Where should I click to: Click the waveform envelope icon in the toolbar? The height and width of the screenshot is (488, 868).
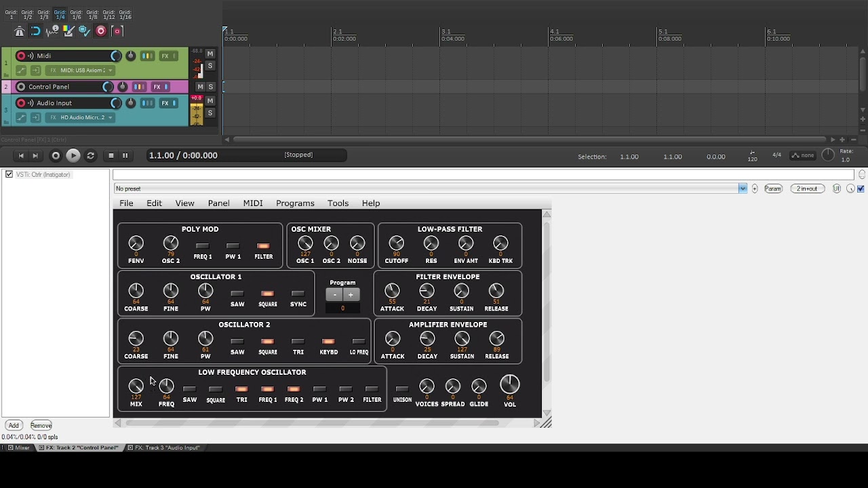[52, 31]
